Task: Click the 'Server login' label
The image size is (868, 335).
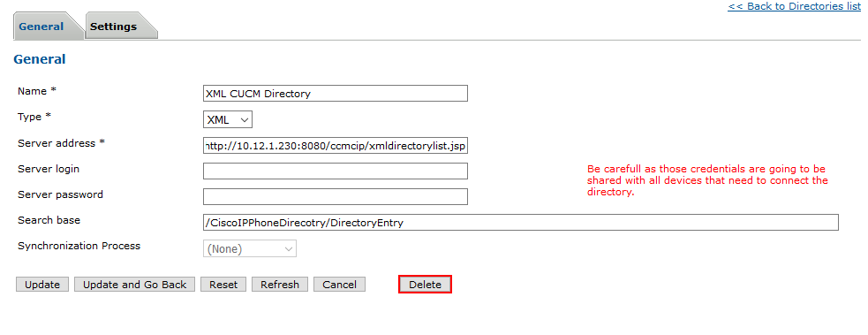Action: [49, 169]
